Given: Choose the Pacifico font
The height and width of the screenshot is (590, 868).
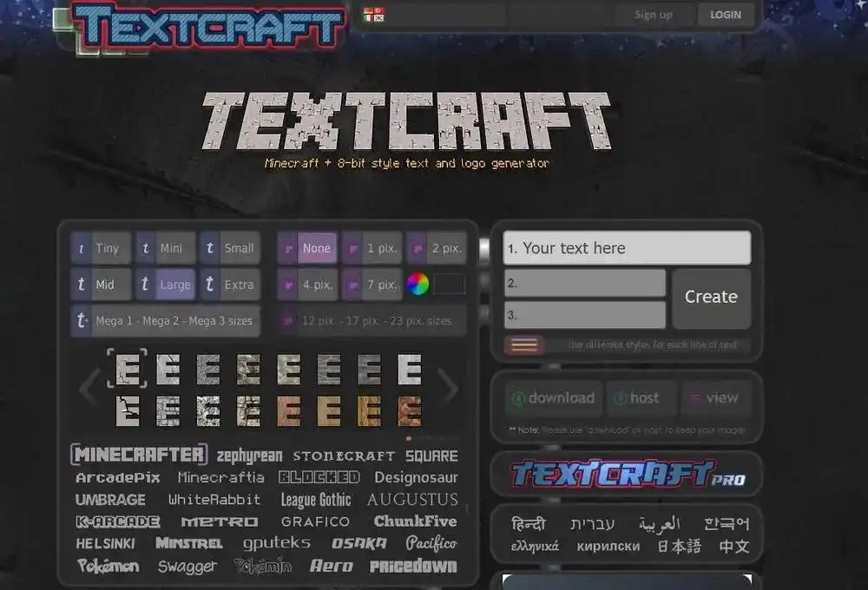Looking at the screenshot, I should (x=431, y=543).
